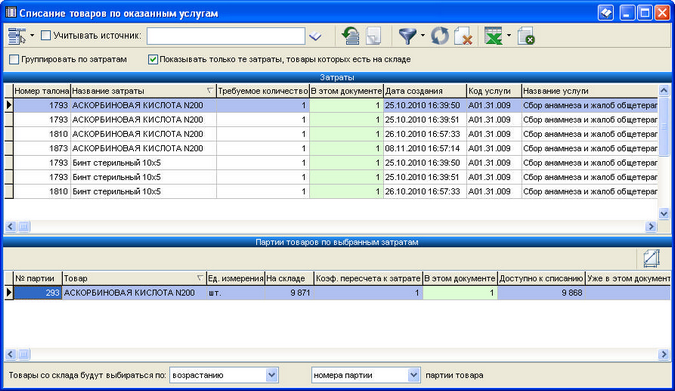675x391 pixels.
Task: Toggle the 'Группировать по затратам' checkbox
Action: pos(14,59)
